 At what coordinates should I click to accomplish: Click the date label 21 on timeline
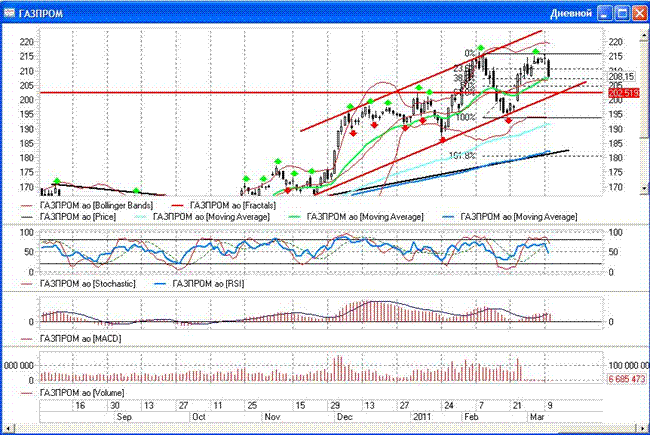coord(517,406)
